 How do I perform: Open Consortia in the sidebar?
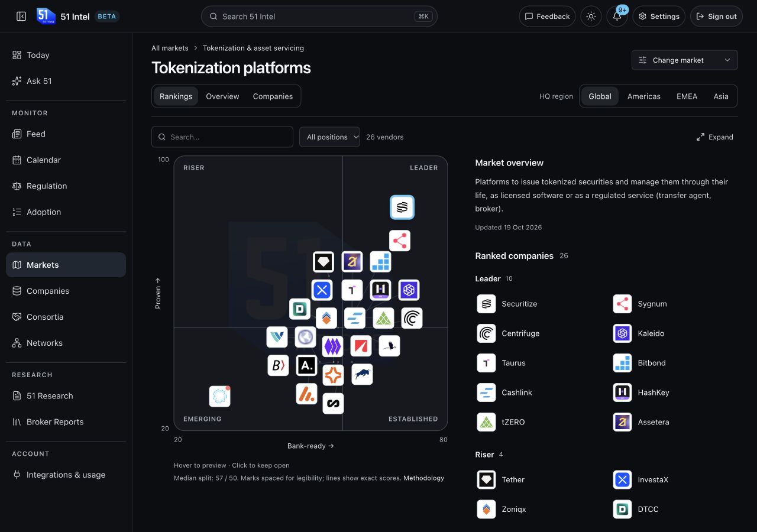pos(66,317)
